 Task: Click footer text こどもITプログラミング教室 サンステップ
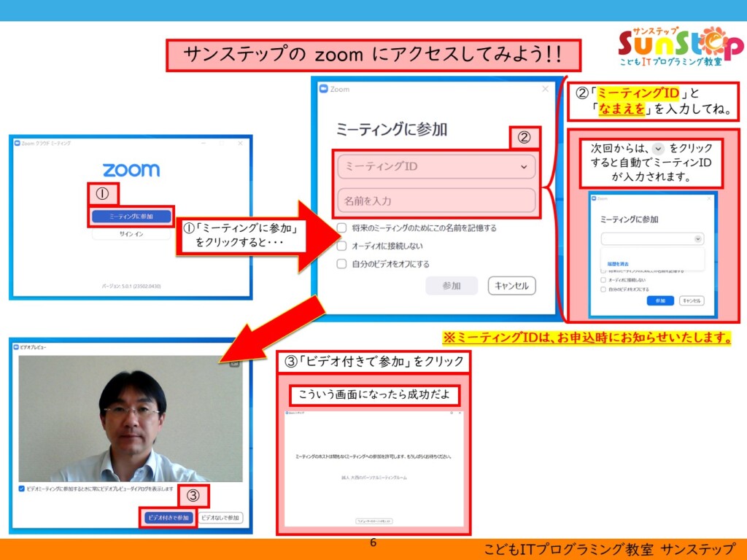(610, 549)
